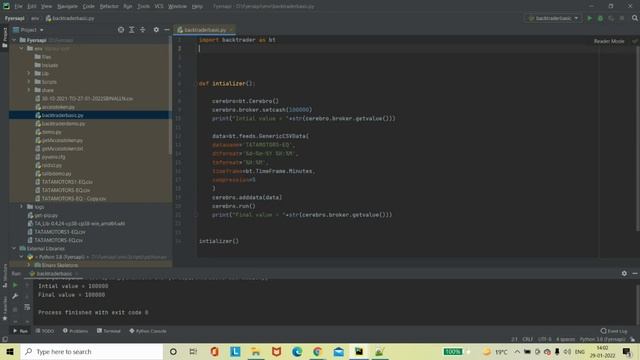Open Cortana circle in taskbar

pos(173,351)
